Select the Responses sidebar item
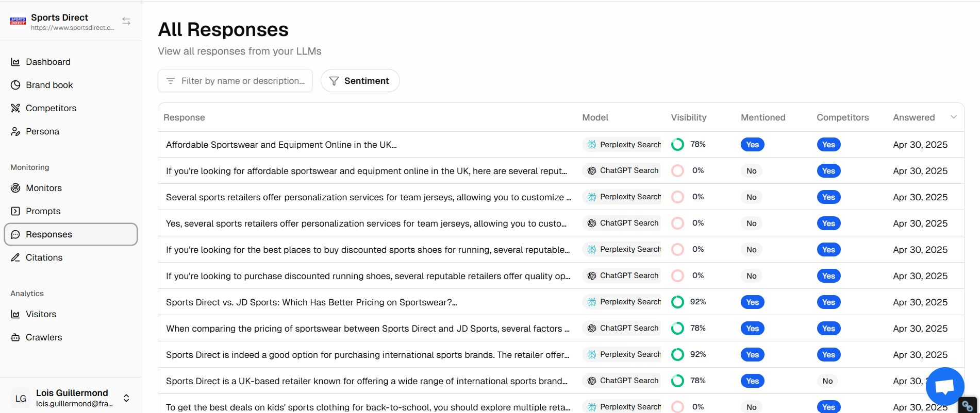This screenshot has width=980, height=413. 49,234
